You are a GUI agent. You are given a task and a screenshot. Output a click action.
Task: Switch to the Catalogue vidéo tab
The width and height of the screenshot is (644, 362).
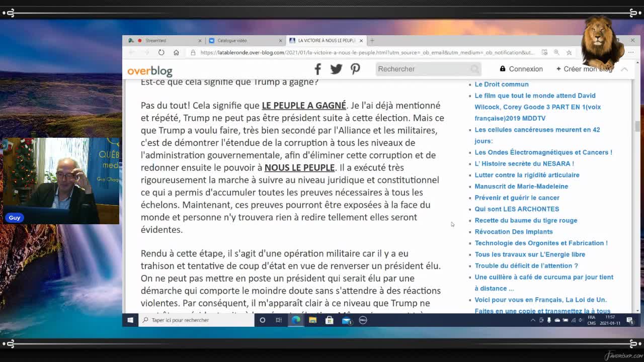pos(245,40)
